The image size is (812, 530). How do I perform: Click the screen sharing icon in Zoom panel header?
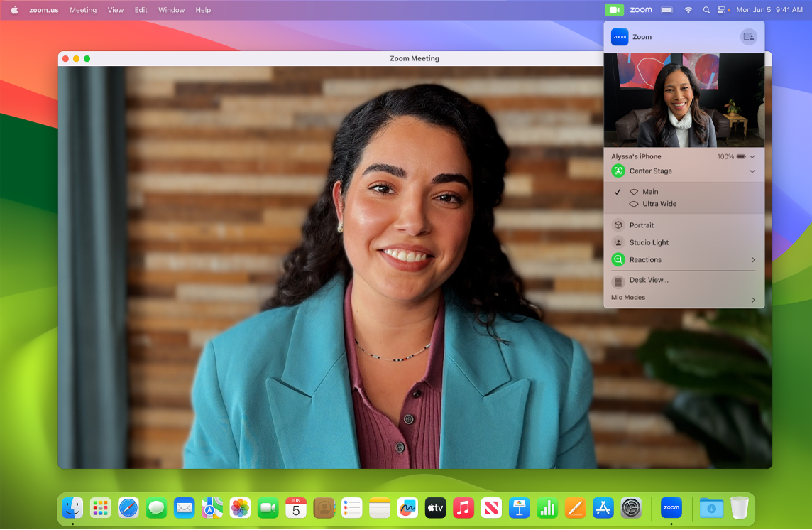click(748, 37)
